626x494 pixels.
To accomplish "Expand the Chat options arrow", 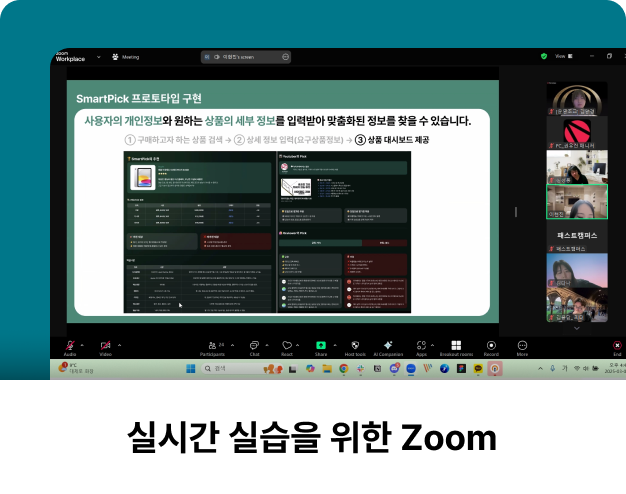I will [267, 345].
